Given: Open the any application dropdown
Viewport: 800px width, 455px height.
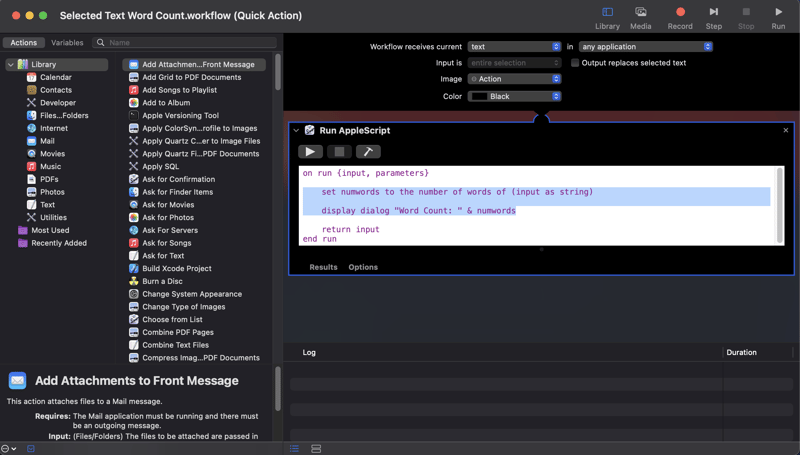Looking at the screenshot, I should tap(645, 47).
